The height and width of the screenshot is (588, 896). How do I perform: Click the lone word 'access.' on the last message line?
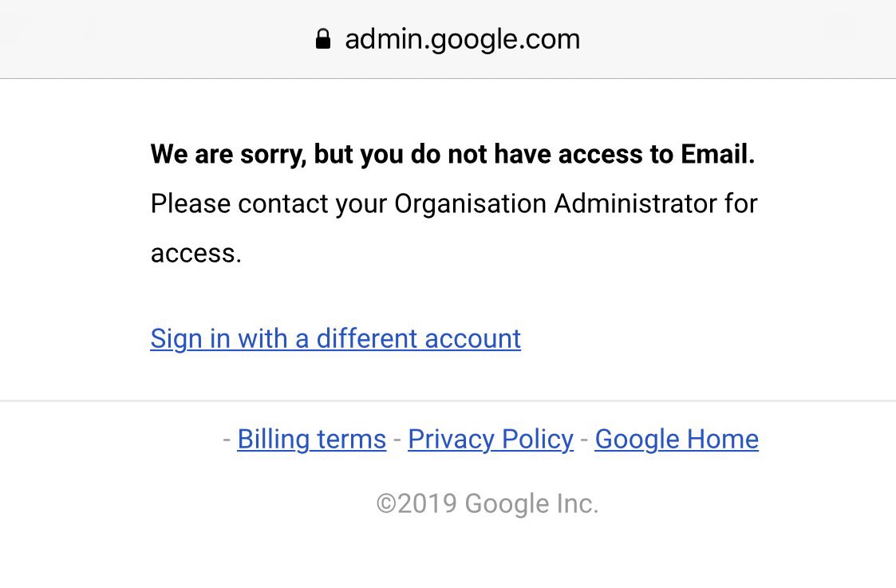click(x=196, y=254)
